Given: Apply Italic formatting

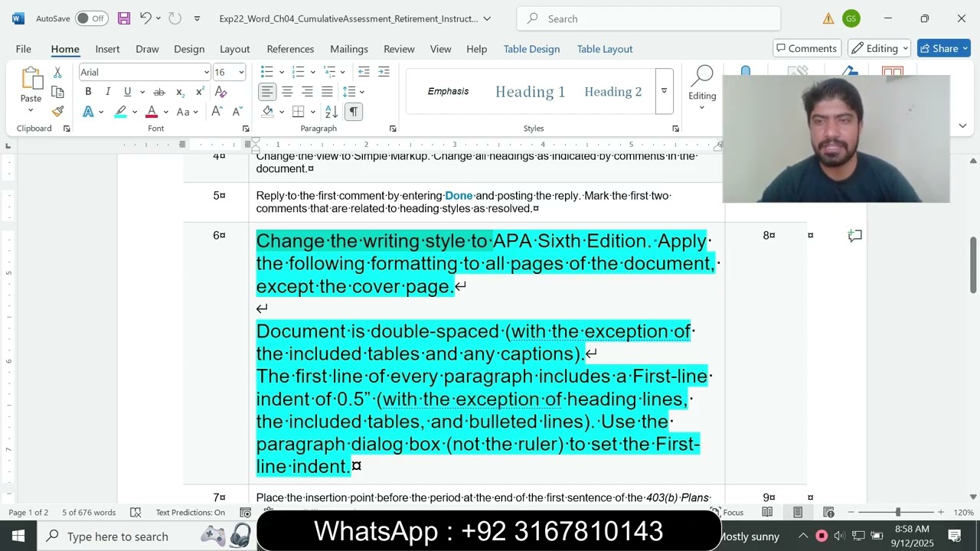Looking at the screenshot, I should pyautogui.click(x=107, y=92).
